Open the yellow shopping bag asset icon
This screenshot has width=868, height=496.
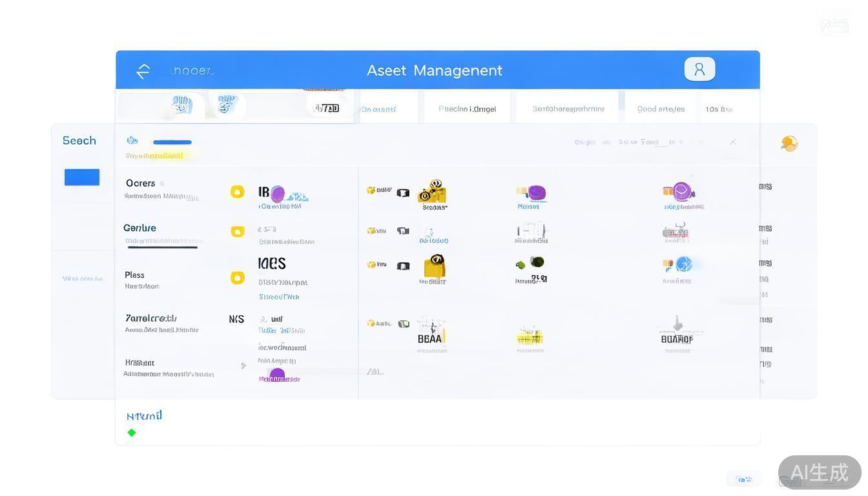[x=435, y=266]
